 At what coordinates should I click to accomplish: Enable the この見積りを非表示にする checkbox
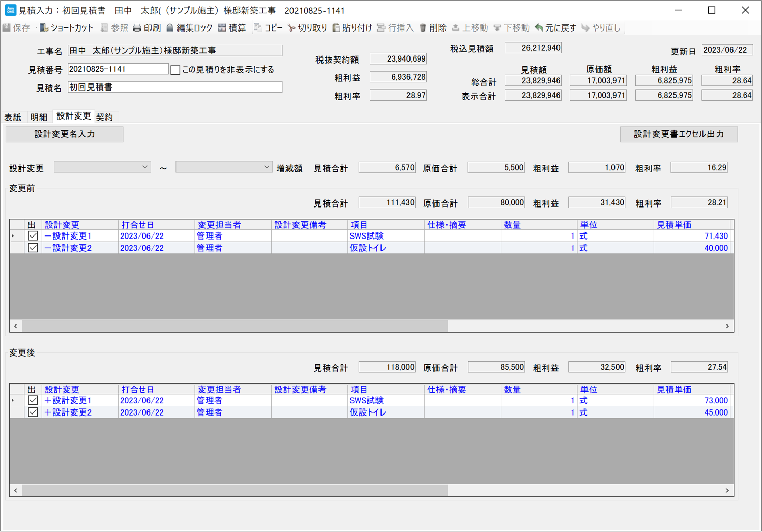coord(175,70)
